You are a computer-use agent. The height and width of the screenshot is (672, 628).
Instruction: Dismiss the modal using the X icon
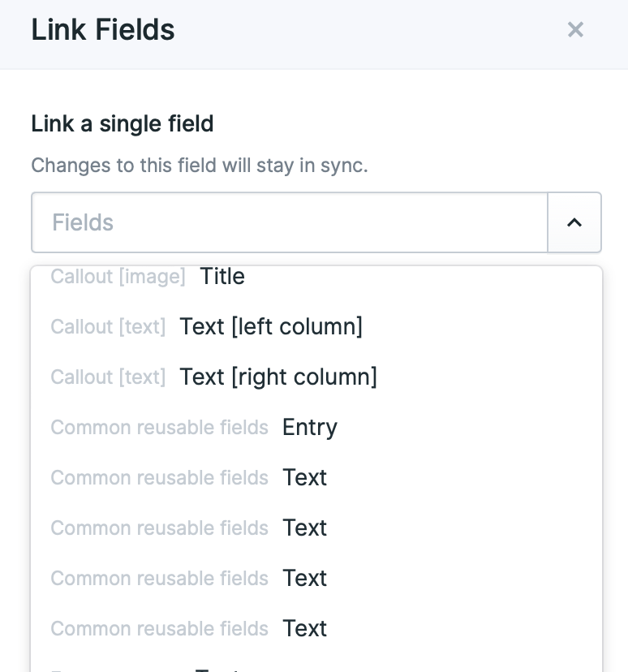point(575,30)
